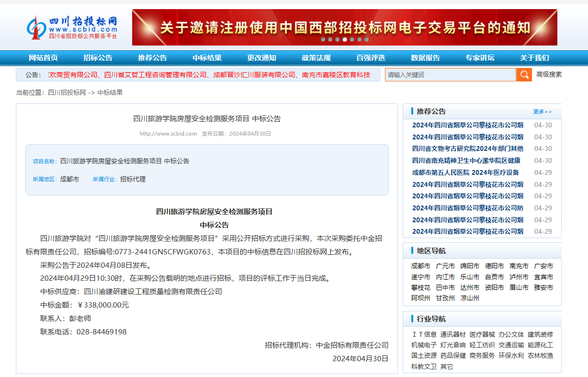
Task: Select 广安市 in the region navigation
Action: [543, 266]
